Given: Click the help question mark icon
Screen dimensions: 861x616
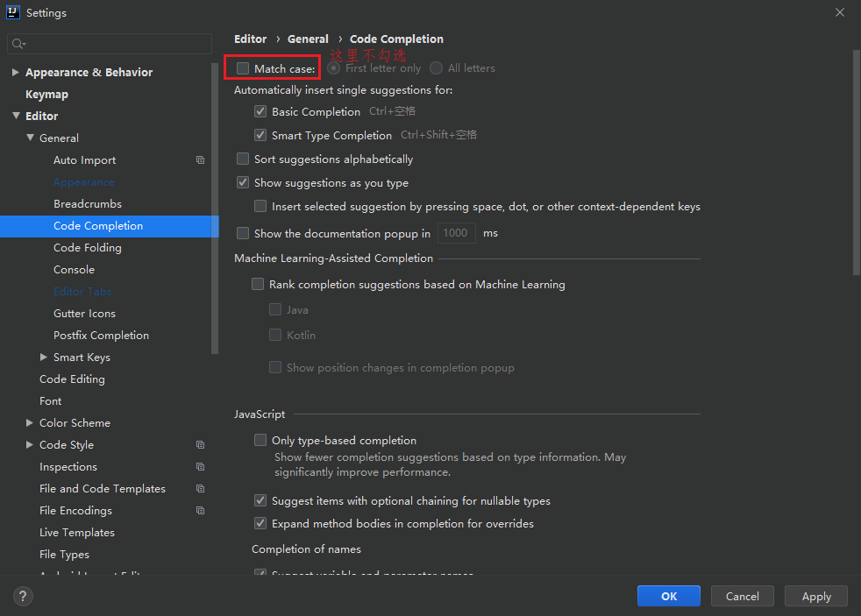Looking at the screenshot, I should (23, 596).
